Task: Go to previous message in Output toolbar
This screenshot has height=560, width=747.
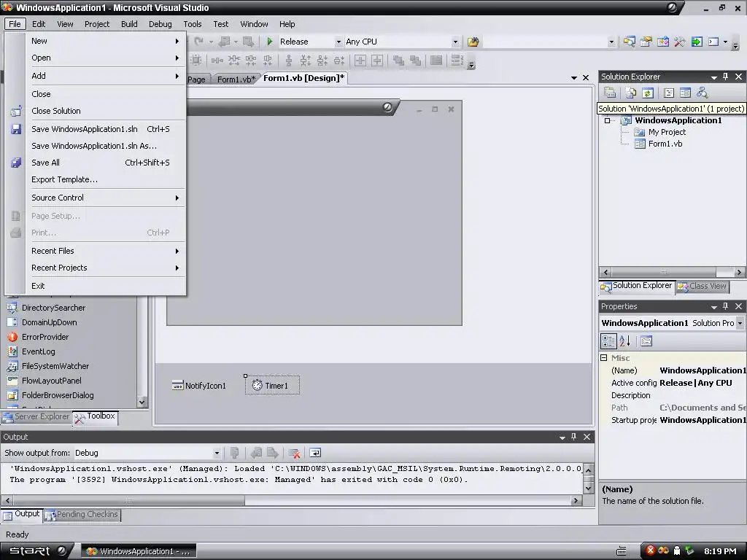Action: [x=256, y=453]
